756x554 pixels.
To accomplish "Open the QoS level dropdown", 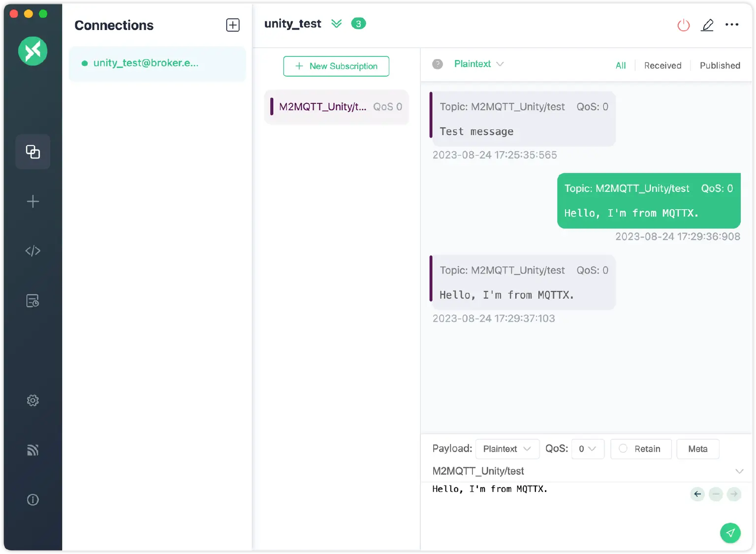I will tap(587, 449).
